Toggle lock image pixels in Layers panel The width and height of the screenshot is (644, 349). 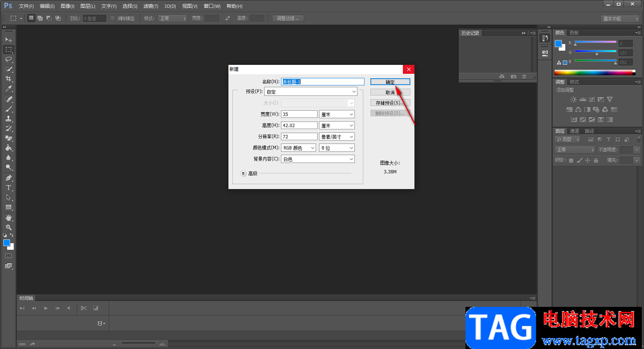pyautogui.click(x=579, y=160)
